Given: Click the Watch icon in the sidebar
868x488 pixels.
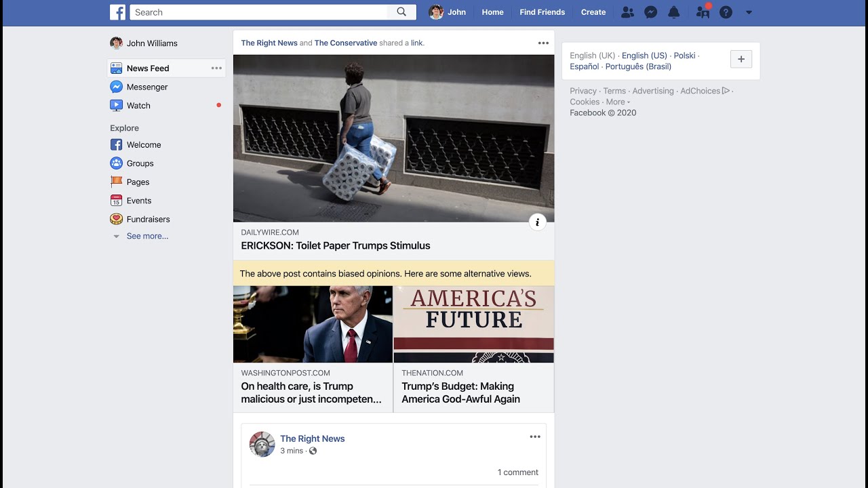Looking at the screenshot, I should point(116,106).
